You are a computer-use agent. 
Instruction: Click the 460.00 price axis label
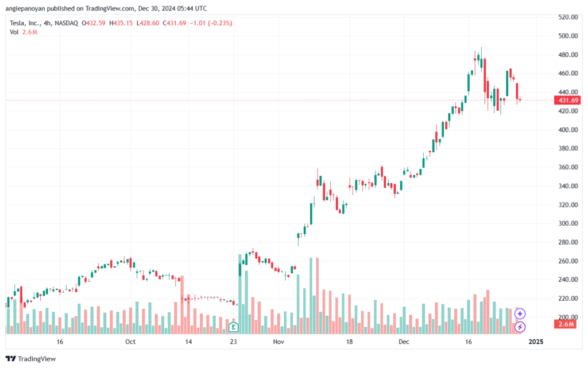(x=568, y=73)
